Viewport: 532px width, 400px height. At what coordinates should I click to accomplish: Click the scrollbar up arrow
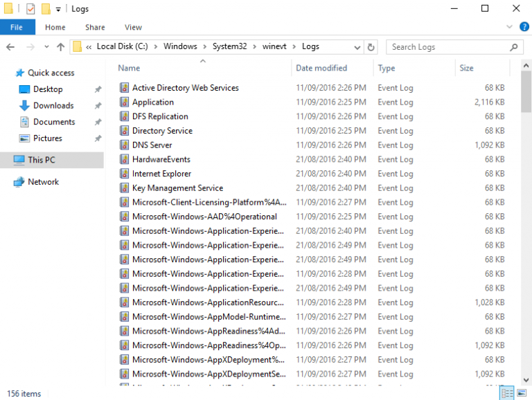pyautogui.click(x=526, y=66)
